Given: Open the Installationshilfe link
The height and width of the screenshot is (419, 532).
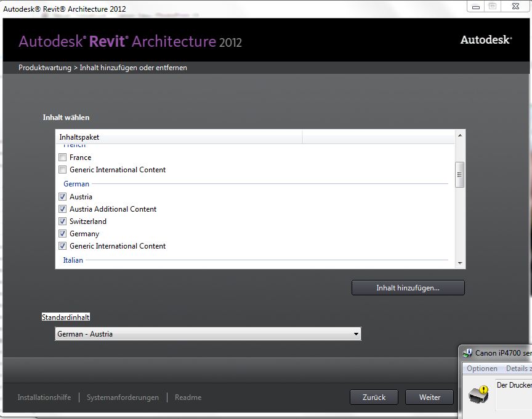Looking at the screenshot, I should 44,397.
